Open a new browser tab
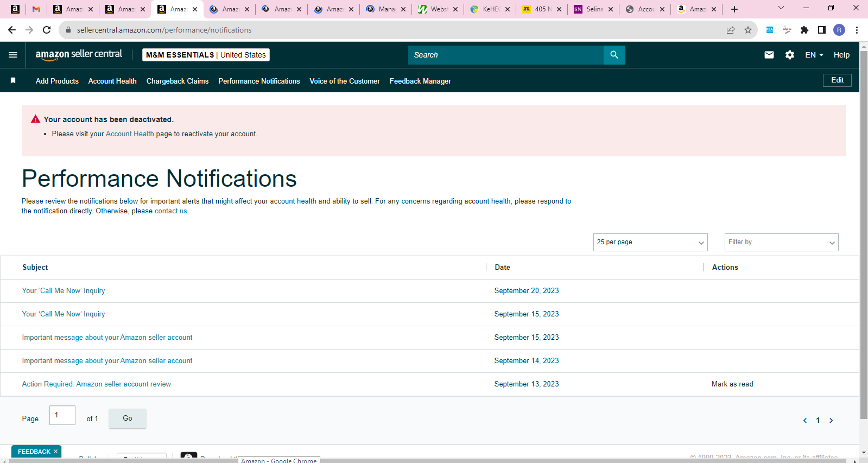Viewport: 868px width, 463px height. click(x=734, y=9)
